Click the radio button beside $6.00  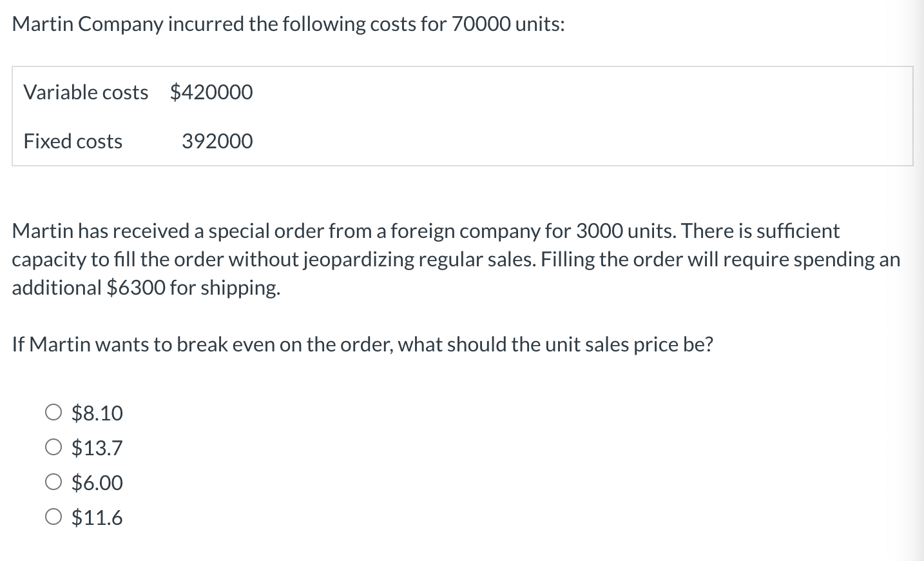54,481
